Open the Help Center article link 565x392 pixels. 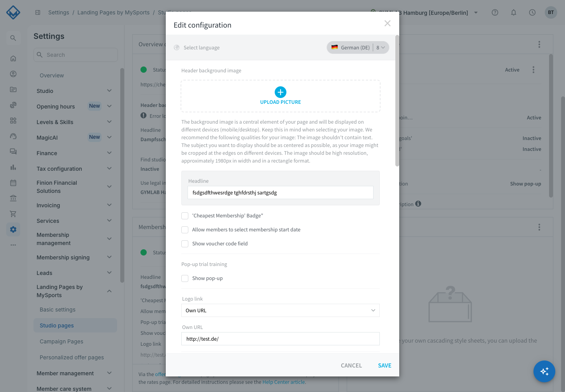[284, 382]
